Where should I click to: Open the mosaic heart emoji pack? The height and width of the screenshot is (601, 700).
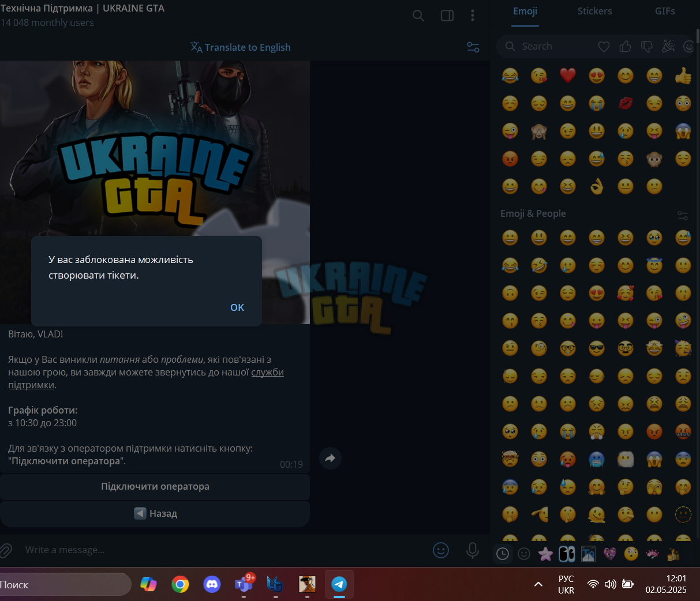(x=610, y=554)
